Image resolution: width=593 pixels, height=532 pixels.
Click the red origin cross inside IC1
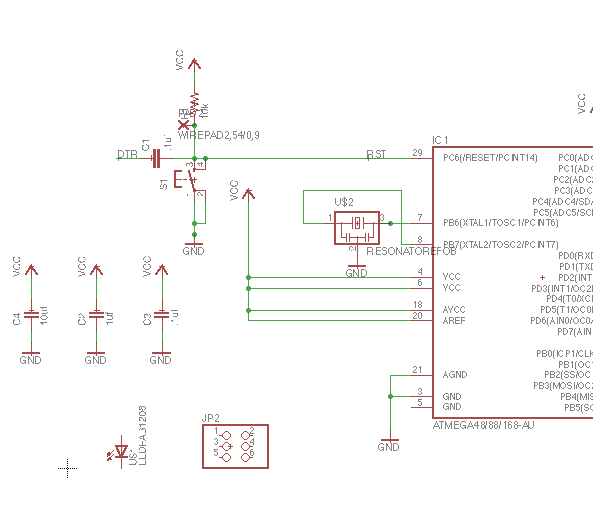tap(542, 277)
